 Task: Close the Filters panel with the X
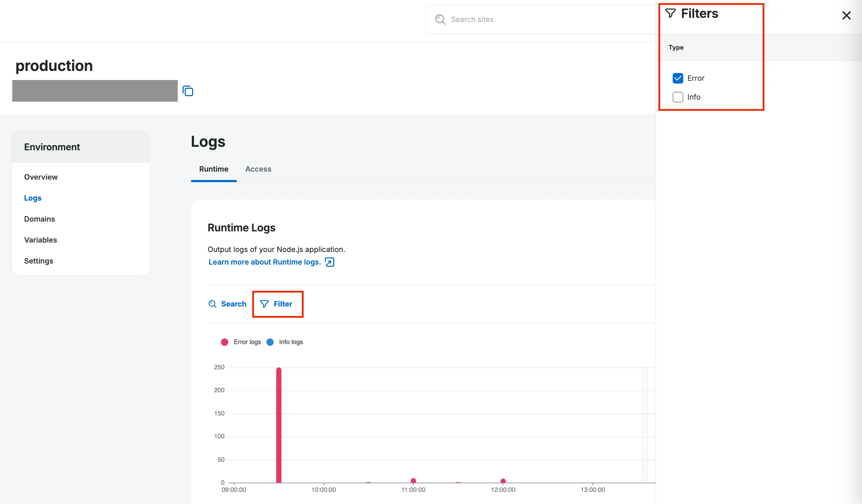point(846,15)
